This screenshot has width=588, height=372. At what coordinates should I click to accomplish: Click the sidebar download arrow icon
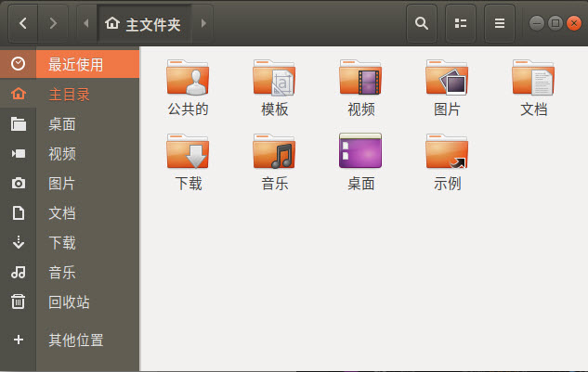[19, 242]
